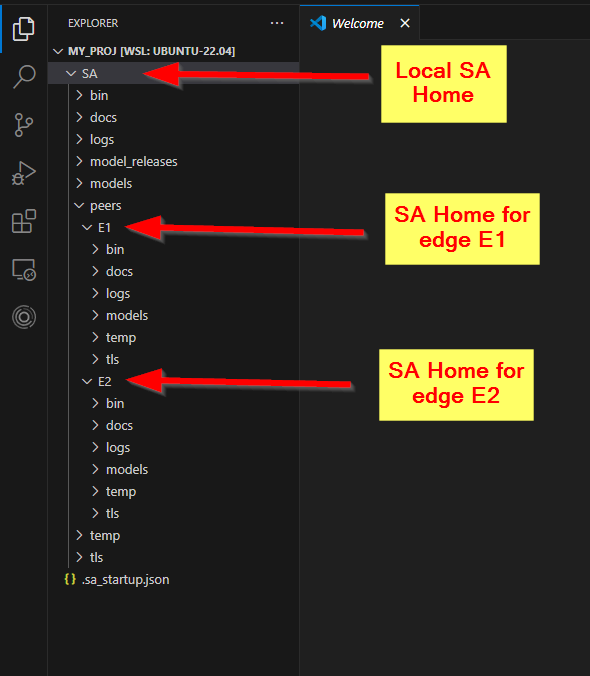Click the concentric circles activity bar icon
The width and height of the screenshot is (590, 676).
pos(24,317)
